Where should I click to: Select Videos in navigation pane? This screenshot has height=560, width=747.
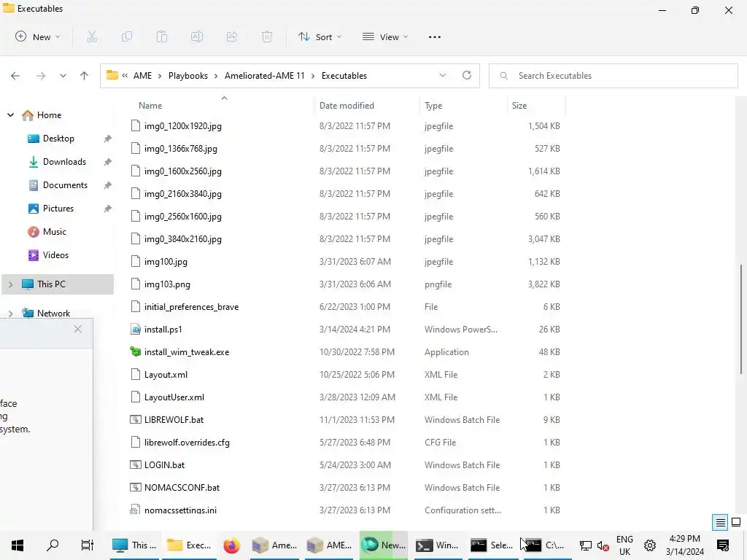tap(55, 255)
